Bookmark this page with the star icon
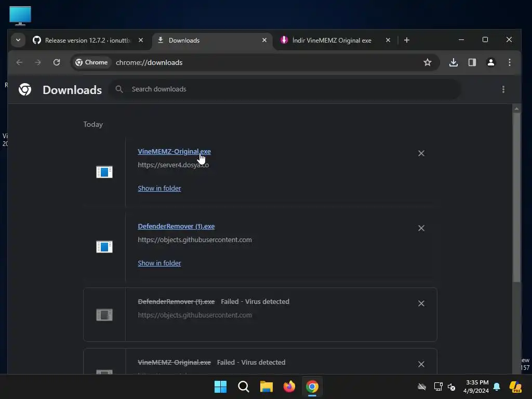The image size is (532, 399). (x=427, y=62)
